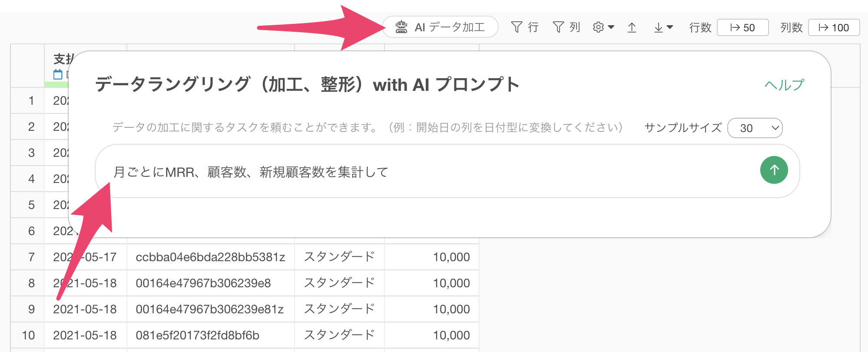Click the download arrow icon
Screen dimensions: 868x352
pyautogui.click(x=659, y=27)
